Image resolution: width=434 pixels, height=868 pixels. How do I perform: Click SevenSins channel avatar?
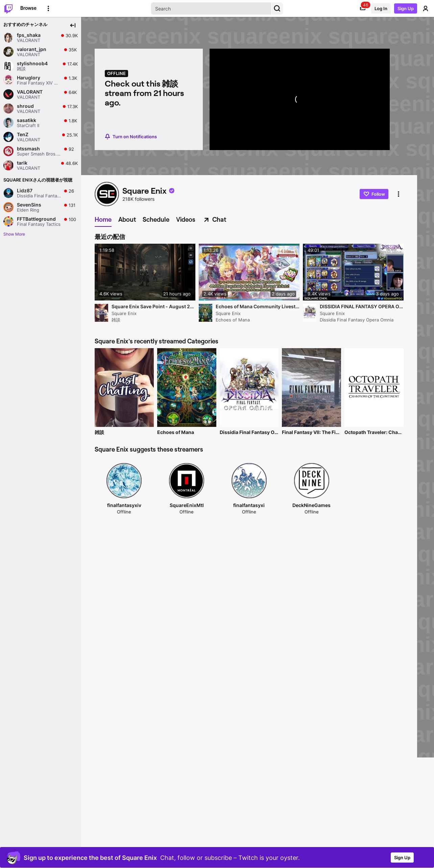point(8,207)
